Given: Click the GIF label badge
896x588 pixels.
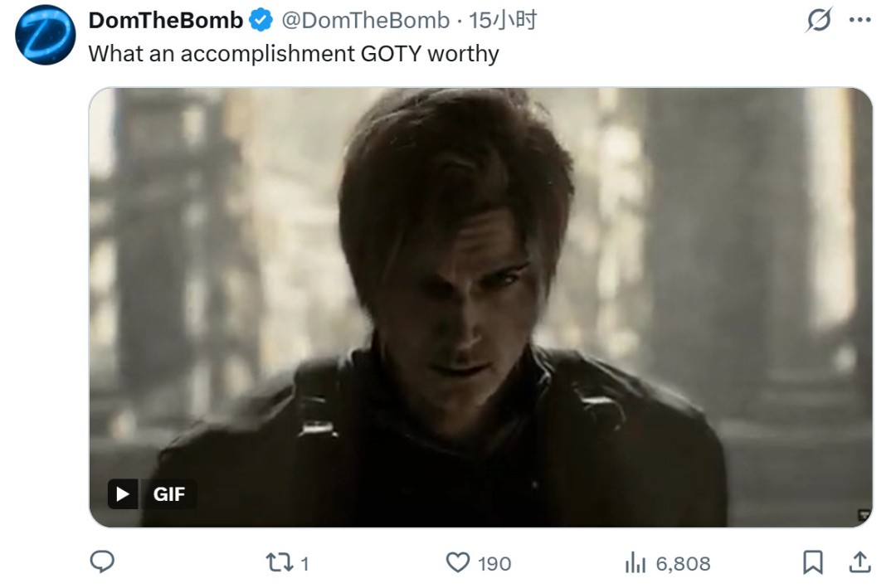Looking at the screenshot, I should coord(169,494).
